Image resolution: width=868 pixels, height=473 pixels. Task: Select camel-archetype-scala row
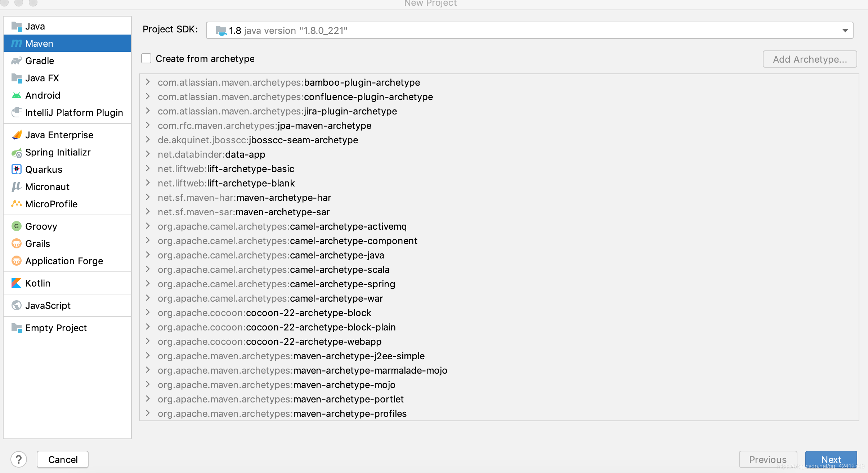coord(499,270)
